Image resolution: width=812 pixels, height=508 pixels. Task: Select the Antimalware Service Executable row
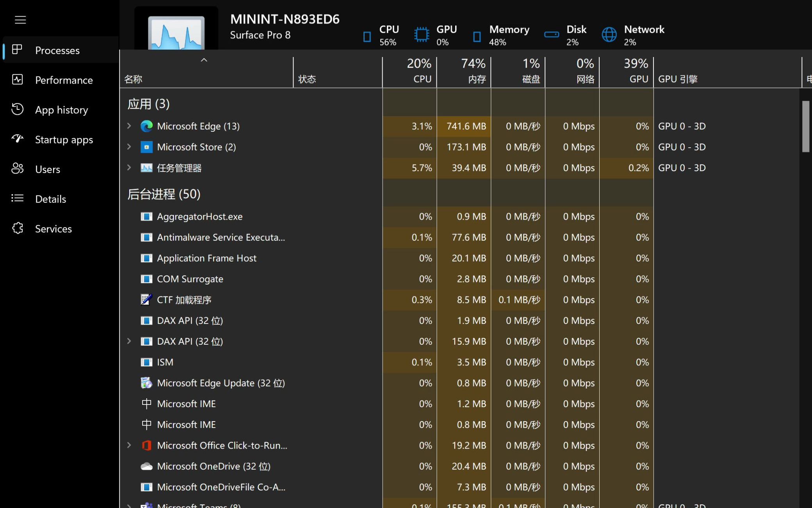pos(221,237)
